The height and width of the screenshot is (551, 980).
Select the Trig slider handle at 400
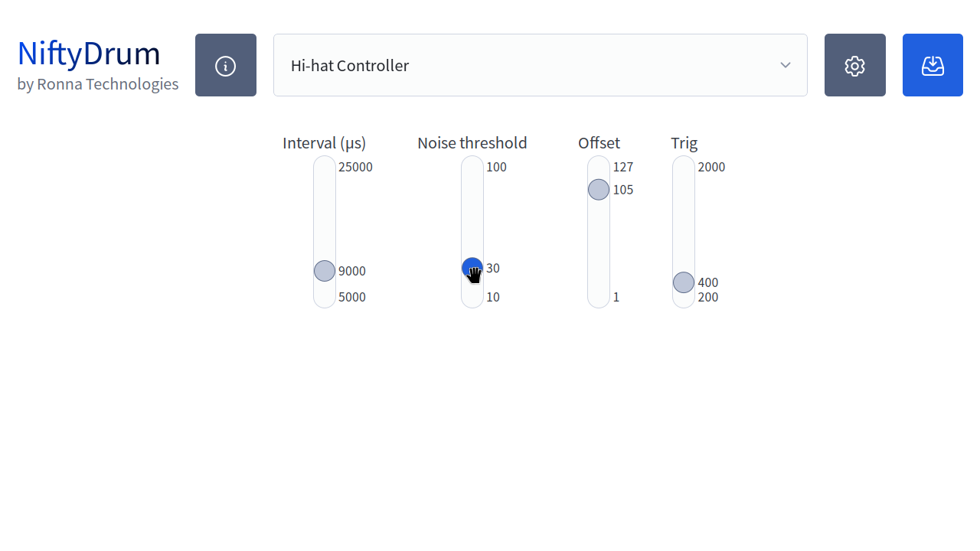(684, 282)
